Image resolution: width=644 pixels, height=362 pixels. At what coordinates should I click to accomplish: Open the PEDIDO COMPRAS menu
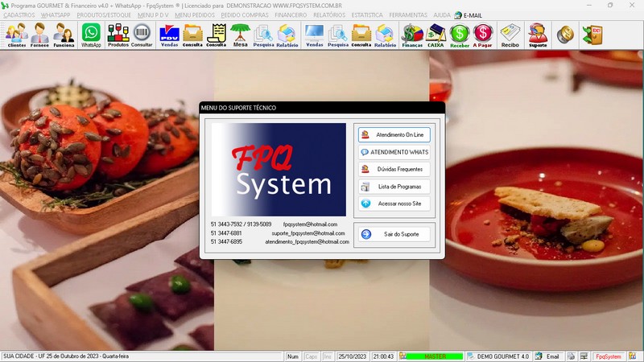tap(245, 15)
